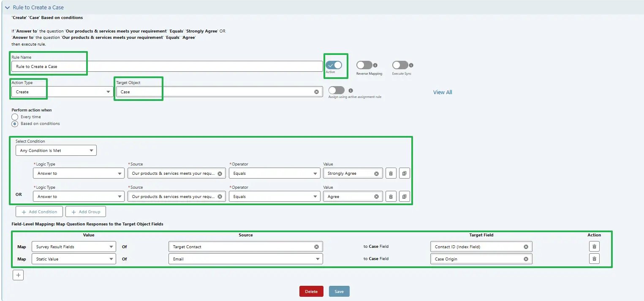Delete the Strongly Agree condition

[391, 173]
